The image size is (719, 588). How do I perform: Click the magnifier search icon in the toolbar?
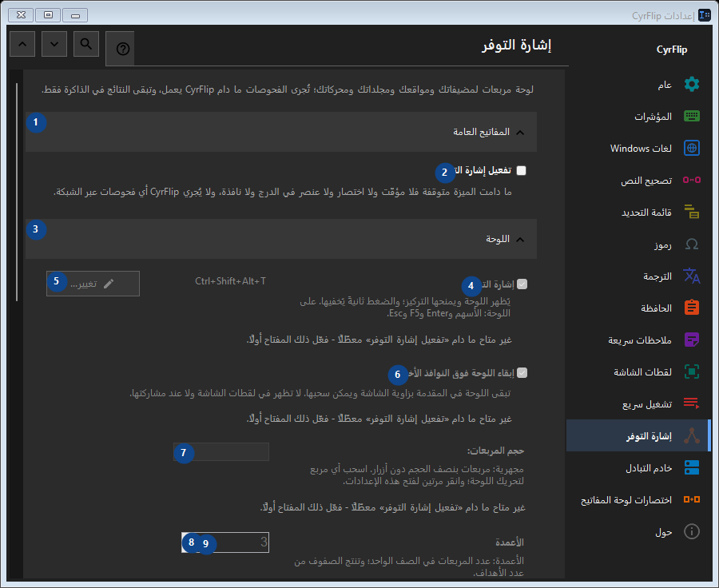pos(86,44)
